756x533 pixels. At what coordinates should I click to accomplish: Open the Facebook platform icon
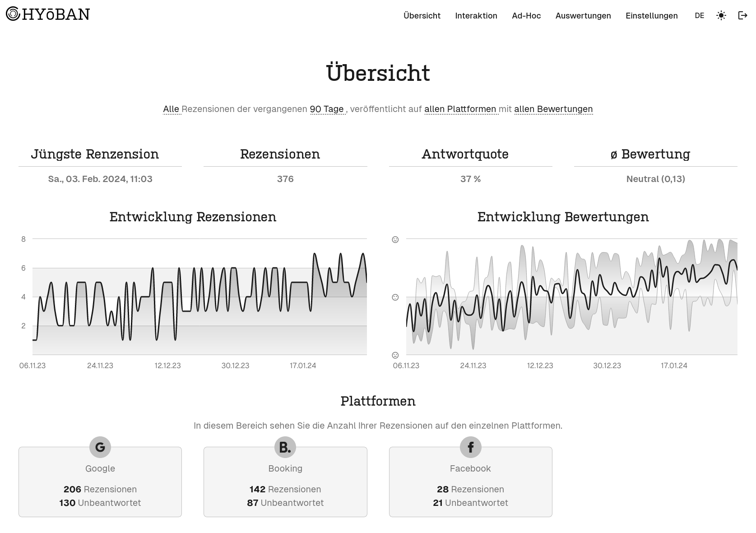pyautogui.click(x=470, y=447)
